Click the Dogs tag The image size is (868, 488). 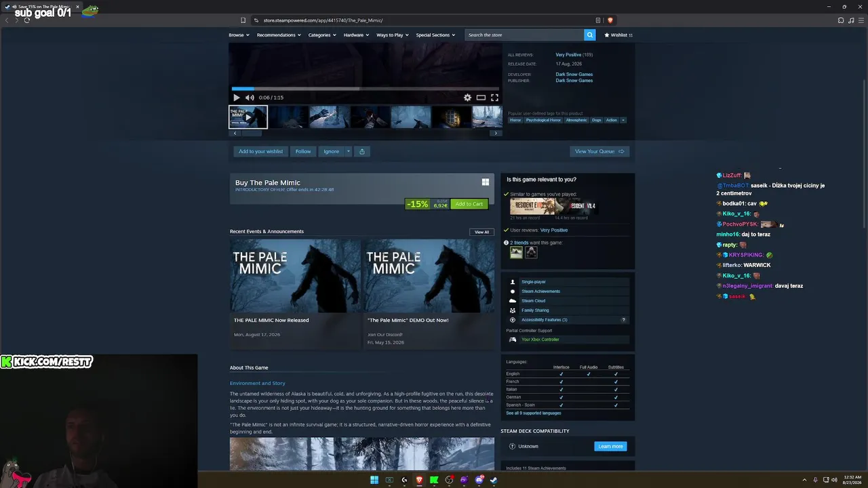(x=597, y=120)
